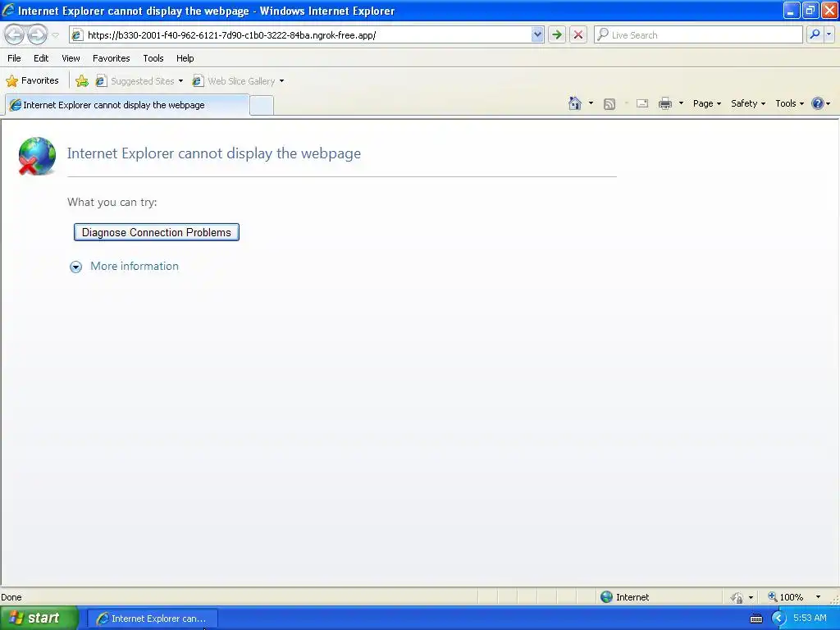Click the Windows start button
840x630 pixels.
[39, 619]
